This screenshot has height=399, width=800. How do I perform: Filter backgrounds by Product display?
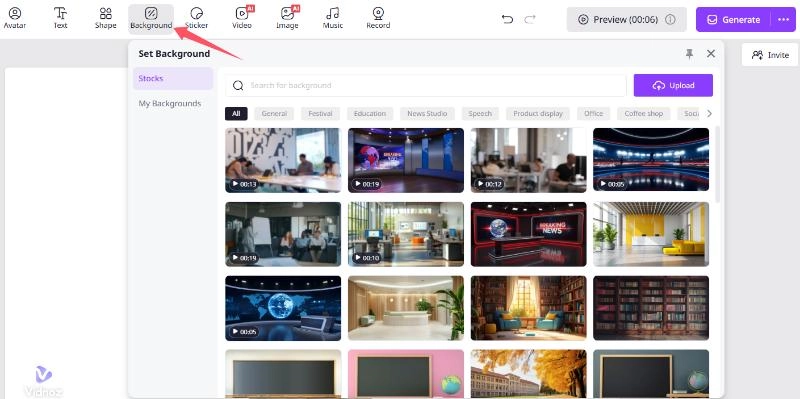click(x=538, y=113)
